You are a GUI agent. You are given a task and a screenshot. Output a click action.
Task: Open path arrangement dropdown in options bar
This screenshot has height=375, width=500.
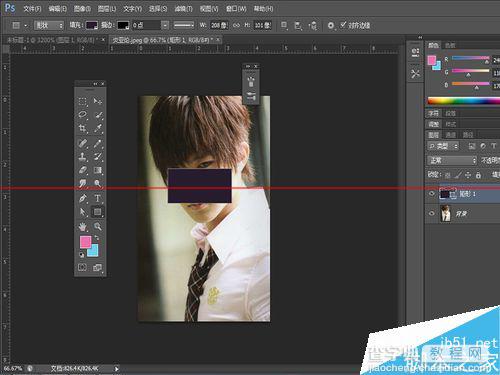313,25
